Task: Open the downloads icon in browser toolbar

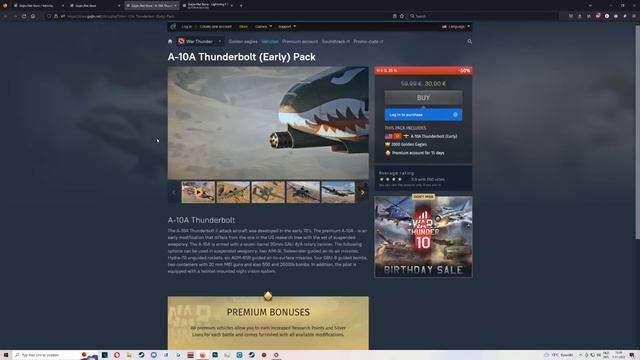Action: coord(580,16)
